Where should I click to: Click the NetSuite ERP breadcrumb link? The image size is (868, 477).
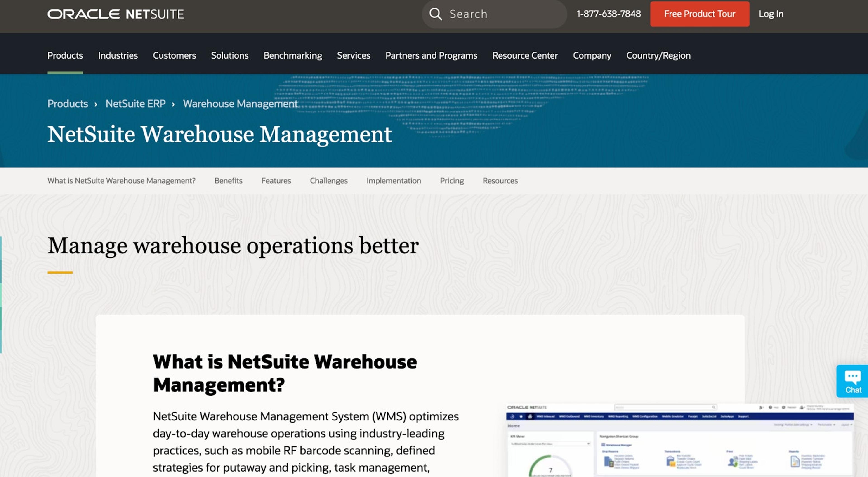click(x=135, y=104)
